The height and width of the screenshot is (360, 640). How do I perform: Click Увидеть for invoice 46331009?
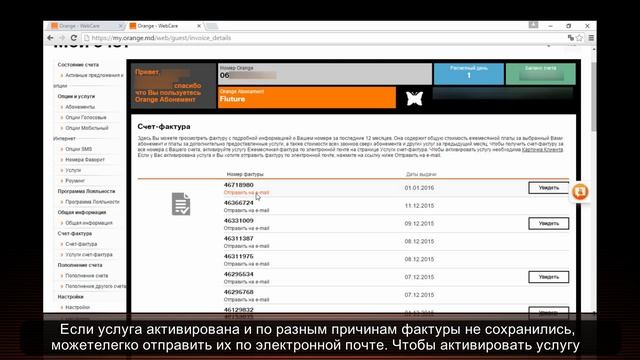click(x=549, y=223)
